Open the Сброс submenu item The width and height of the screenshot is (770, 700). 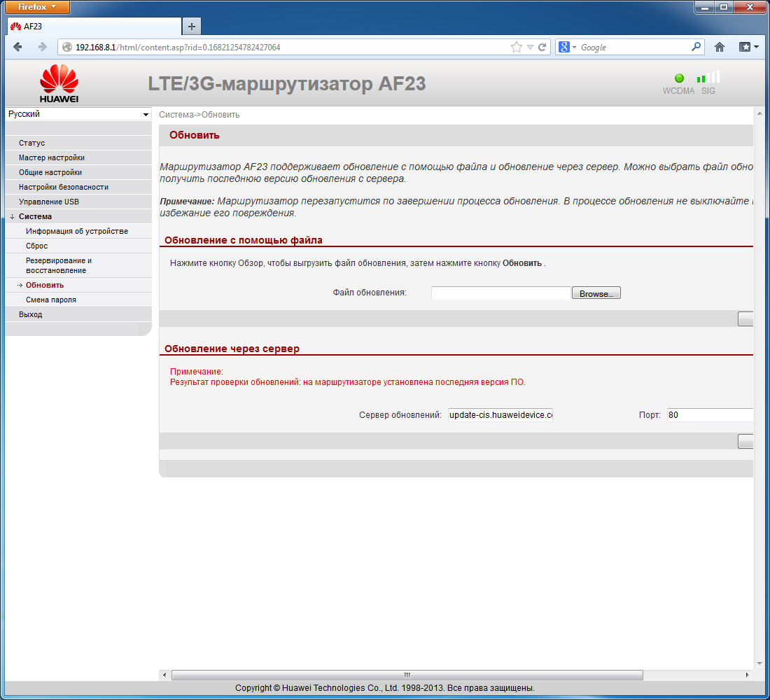coord(78,246)
